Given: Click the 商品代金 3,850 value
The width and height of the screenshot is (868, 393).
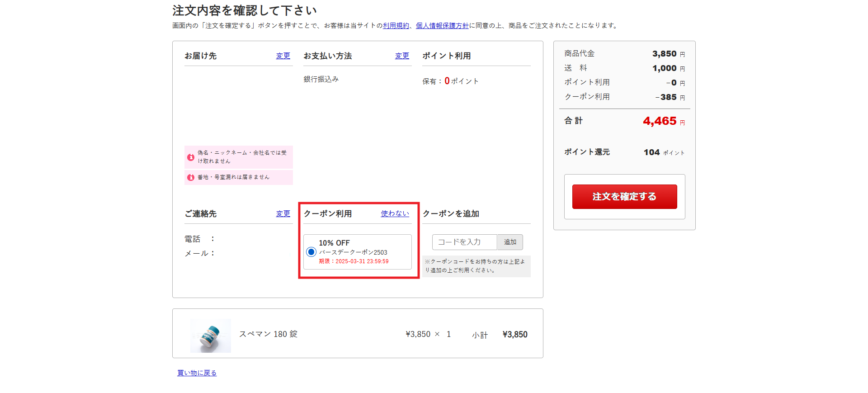Looking at the screenshot, I should point(664,54).
